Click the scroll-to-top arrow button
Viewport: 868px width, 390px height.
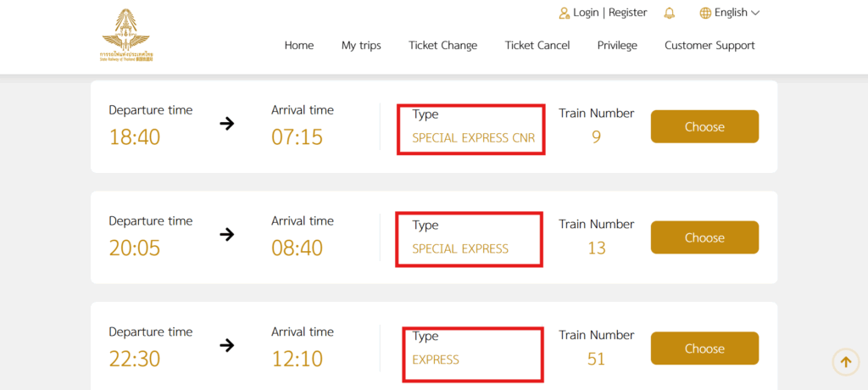(x=845, y=362)
